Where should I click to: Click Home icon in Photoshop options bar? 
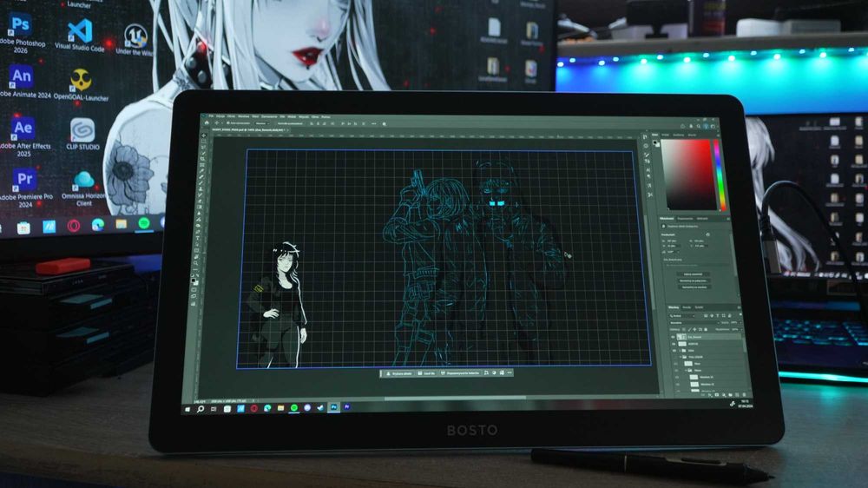(x=207, y=123)
